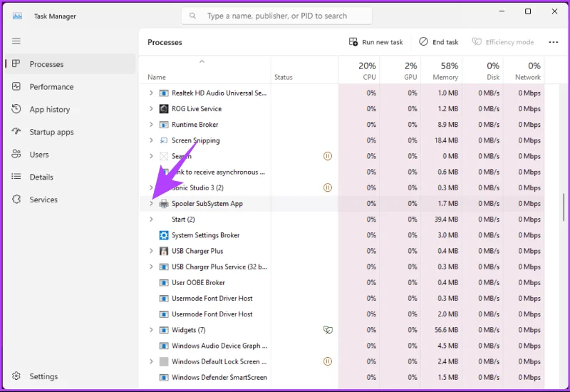Screen dimensions: 570x392
Task: Expand the USB Charger Plus Service group
Action: coord(151,267)
